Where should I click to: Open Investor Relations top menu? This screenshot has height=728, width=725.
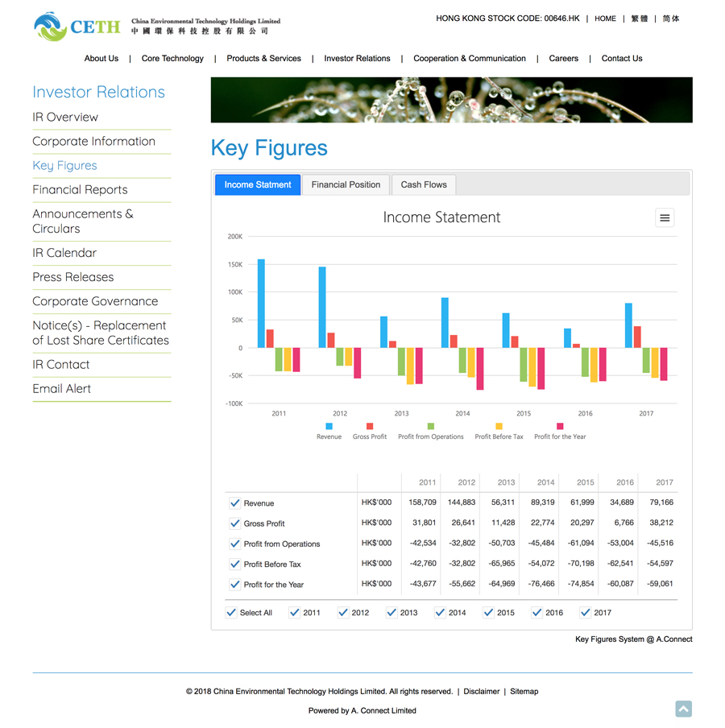(357, 59)
